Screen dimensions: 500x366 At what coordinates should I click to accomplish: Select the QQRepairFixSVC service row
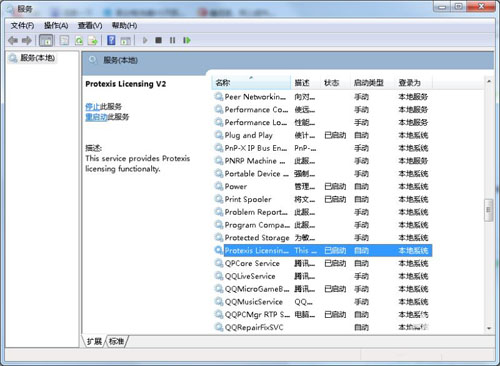[x=322, y=327]
